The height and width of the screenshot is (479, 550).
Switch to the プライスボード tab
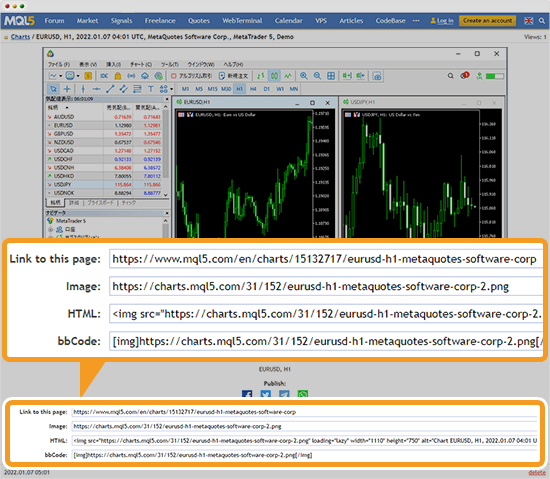click(x=100, y=203)
